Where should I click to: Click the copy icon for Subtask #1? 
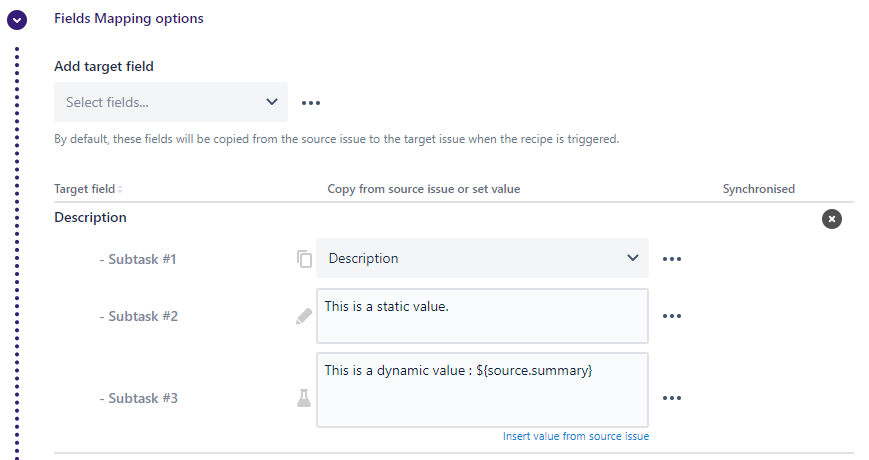304,259
